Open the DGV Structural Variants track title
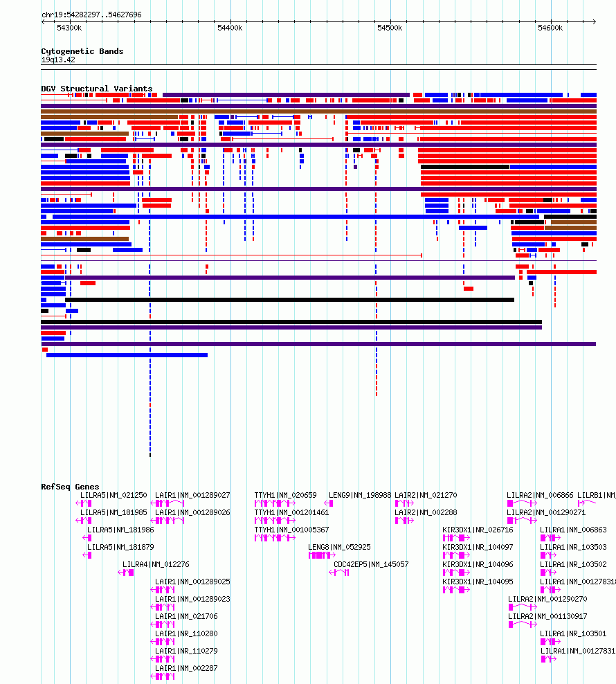 pos(97,89)
